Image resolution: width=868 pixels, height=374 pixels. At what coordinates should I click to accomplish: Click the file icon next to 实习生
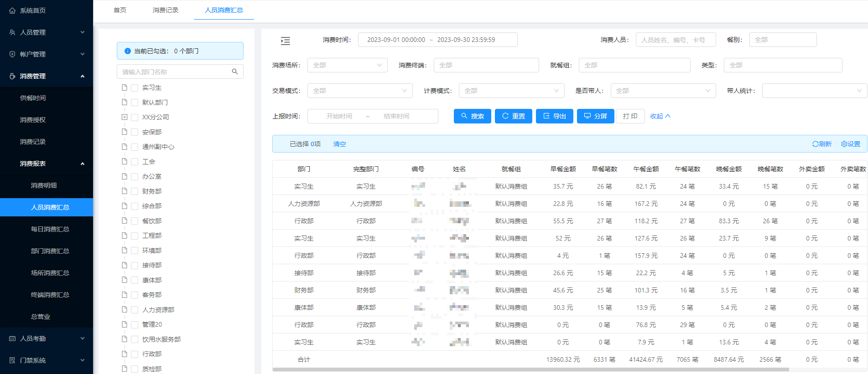coord(125,87)
